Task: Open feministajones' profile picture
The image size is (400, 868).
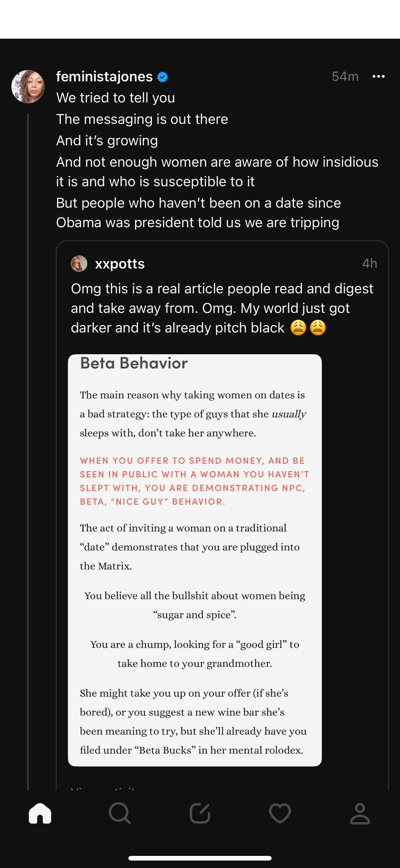Action: click(x=28, y=87)
